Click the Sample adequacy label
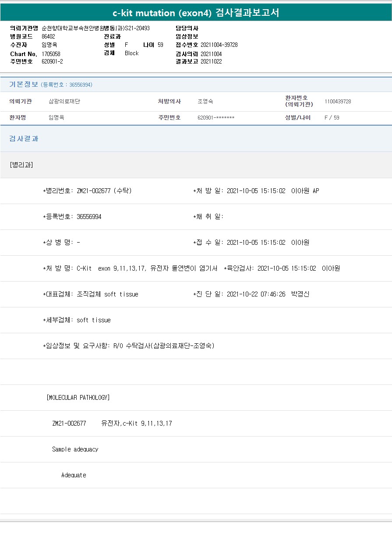 point(75,449)
